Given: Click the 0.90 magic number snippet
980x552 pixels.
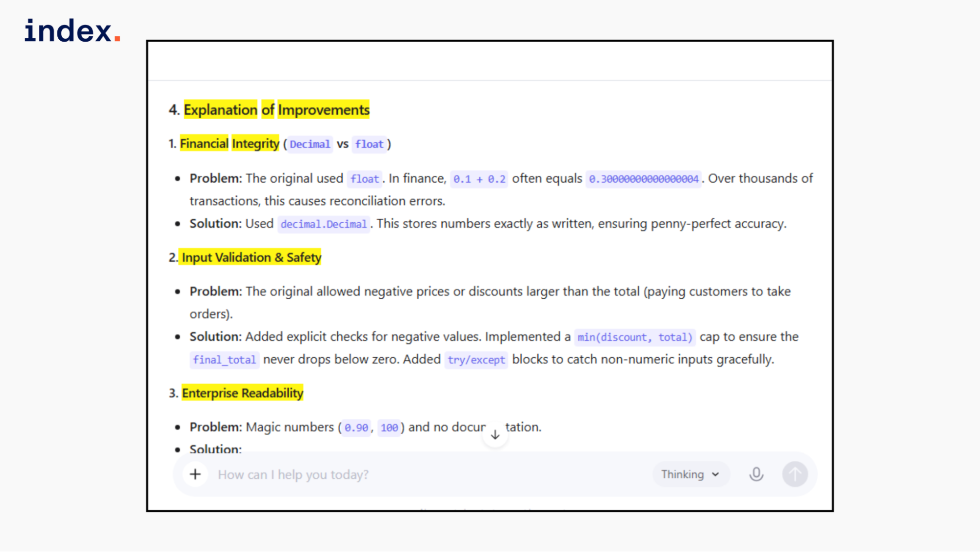Looking at the screenshot, I should pos(356,427).
